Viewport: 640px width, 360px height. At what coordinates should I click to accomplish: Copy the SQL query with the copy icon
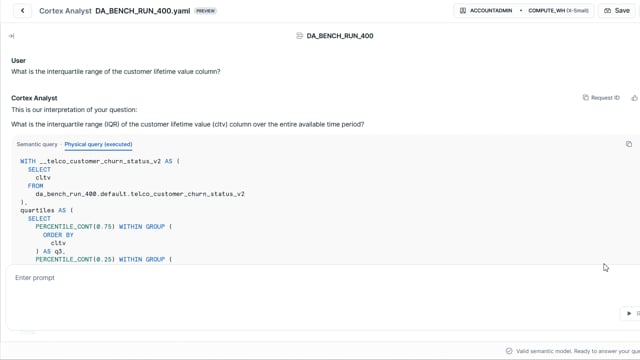pos(629,144)
